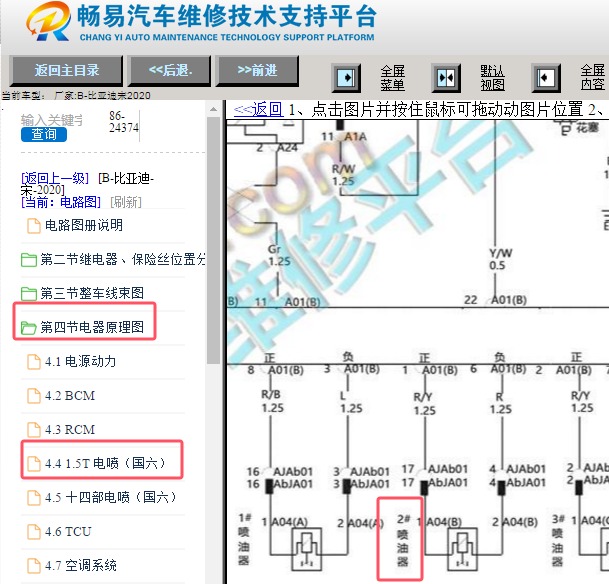Screen dimensions: 609x584
Task: Open the 4.4 1.5T 电喷（国六） document
Action: point(106,463)
